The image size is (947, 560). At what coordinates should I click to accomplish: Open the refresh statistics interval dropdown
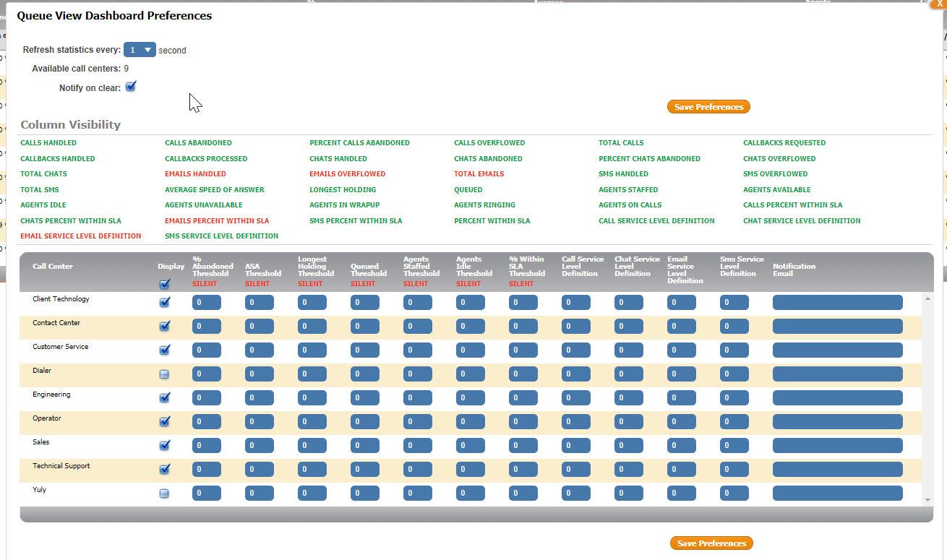[x=140, y=50]
